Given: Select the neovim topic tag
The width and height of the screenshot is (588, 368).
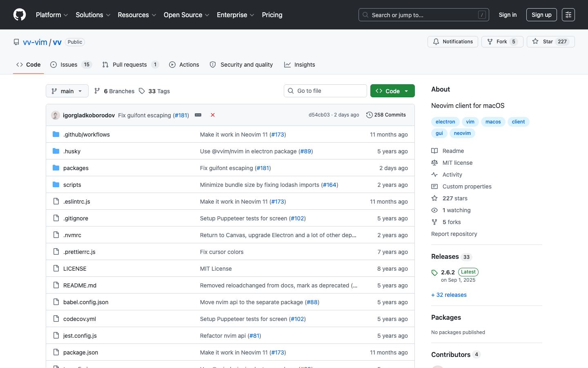Looking at the screenshot, I should [462, 133].
